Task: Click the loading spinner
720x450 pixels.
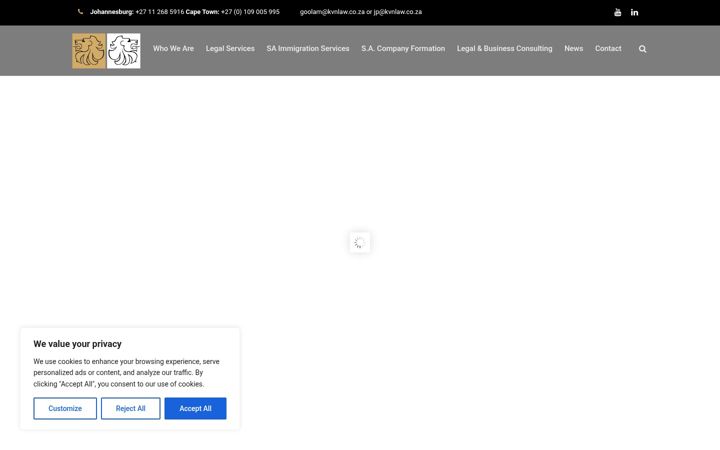Action: [360, 242]
